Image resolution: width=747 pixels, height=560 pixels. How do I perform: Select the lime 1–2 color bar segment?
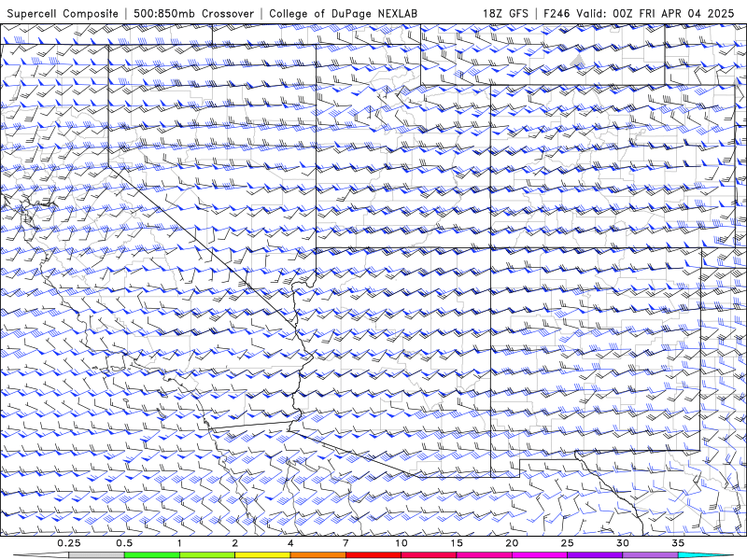tap(207, 555)
